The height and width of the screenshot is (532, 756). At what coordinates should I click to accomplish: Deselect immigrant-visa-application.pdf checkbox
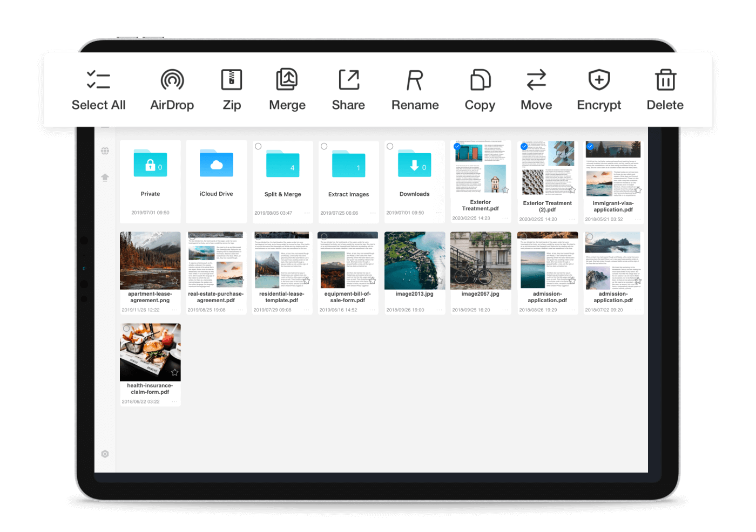point(590,146)
